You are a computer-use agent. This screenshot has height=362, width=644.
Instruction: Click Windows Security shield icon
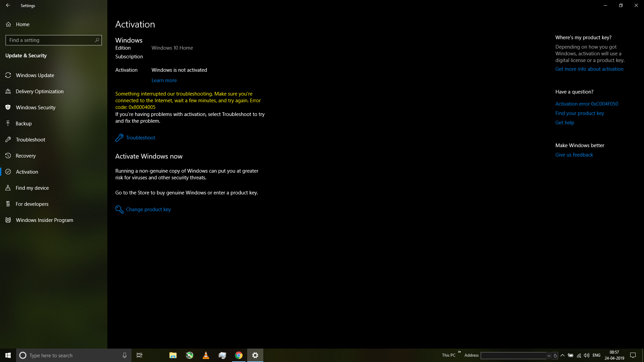coord(8,108)
